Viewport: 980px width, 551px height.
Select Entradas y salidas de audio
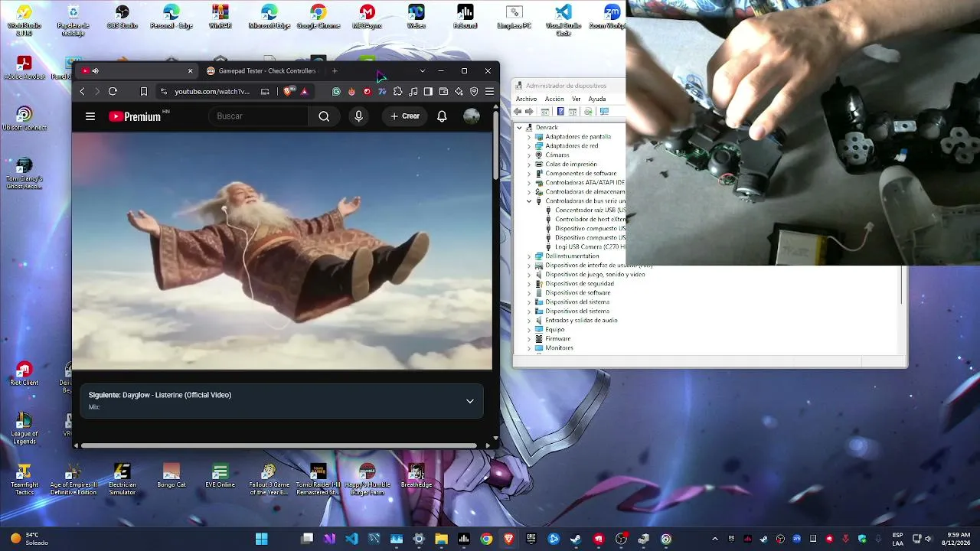coord(581,321)
